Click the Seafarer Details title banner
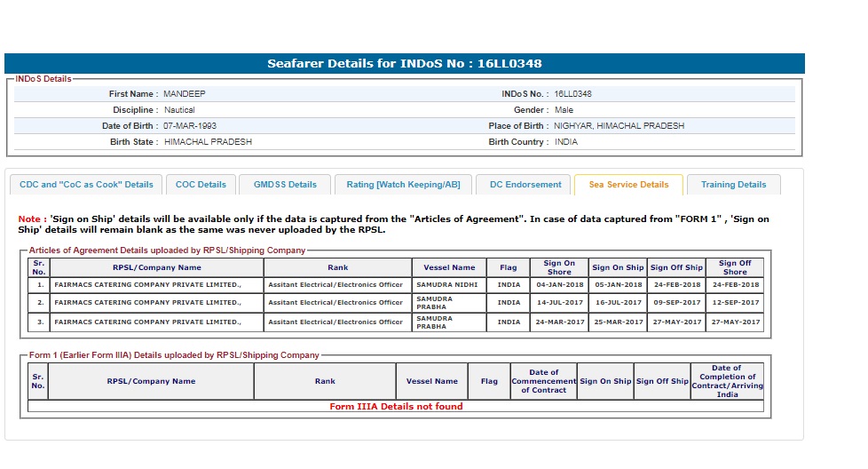 tap(404, 64)
